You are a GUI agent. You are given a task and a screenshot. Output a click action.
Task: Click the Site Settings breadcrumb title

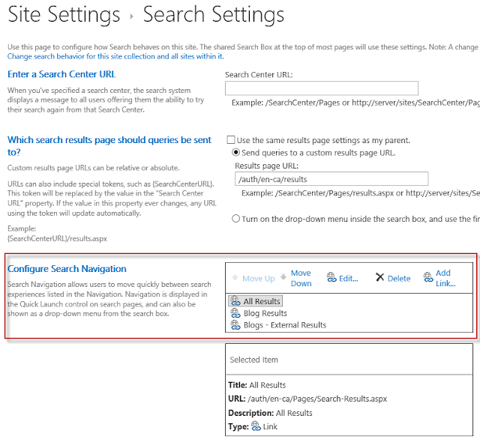click(64, 14)
